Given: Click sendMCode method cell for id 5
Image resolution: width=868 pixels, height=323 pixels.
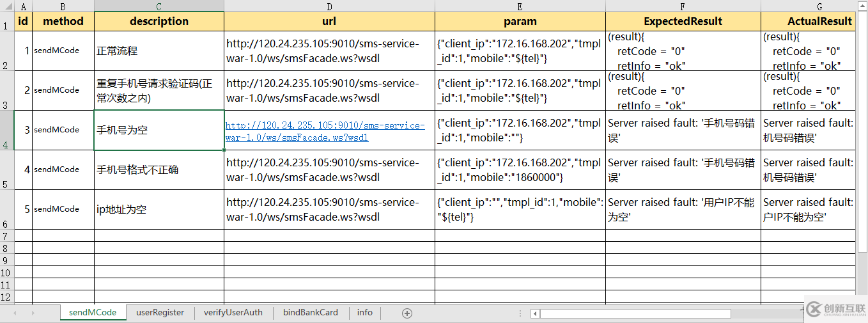Looking at the screenshot, I should [x=63, y=210].
